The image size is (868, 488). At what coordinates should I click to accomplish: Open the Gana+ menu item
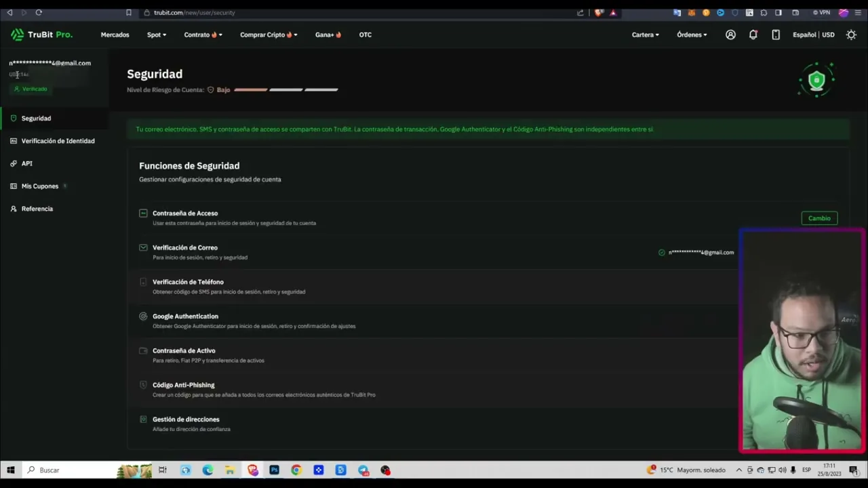coord(328,35)
